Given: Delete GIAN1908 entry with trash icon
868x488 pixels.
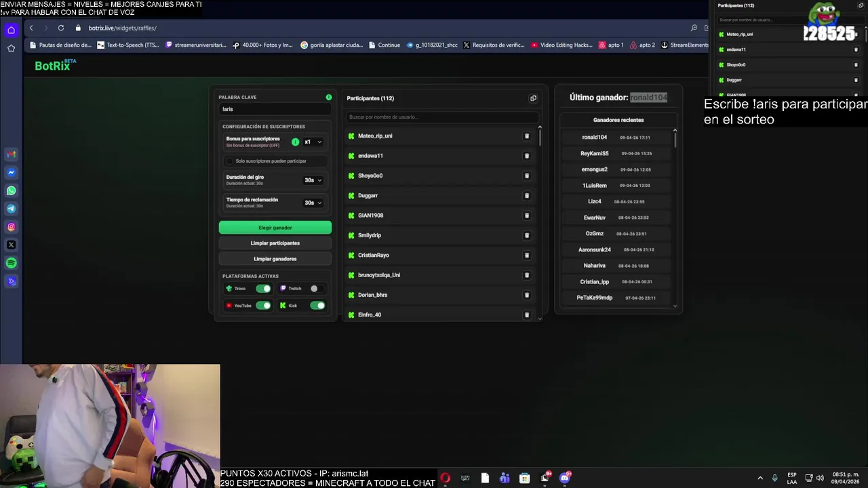Looking at the screenshot, I should 526,216.
